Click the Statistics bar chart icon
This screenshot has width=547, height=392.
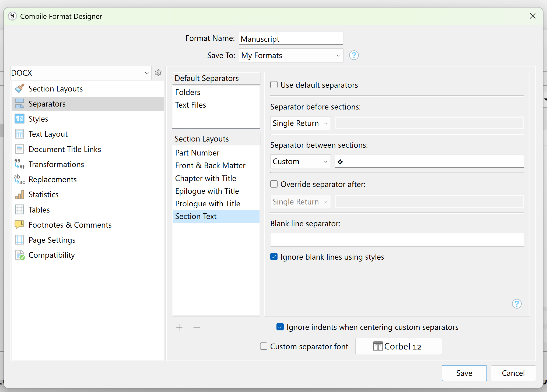[x=20, y=194]
